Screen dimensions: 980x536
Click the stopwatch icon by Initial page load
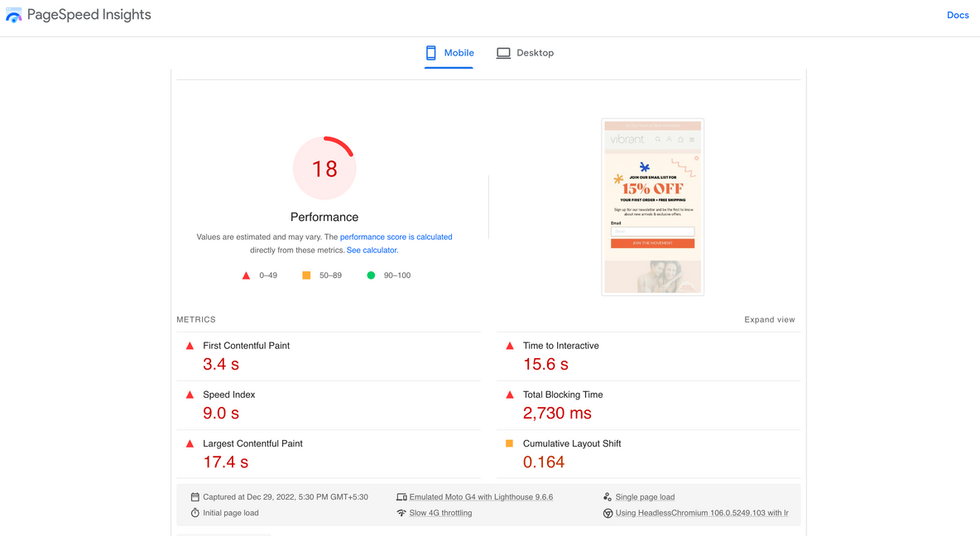195,513
